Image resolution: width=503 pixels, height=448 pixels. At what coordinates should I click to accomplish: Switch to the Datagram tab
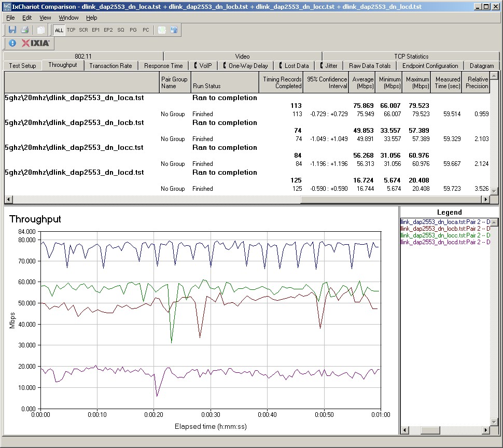click(482, 66)
